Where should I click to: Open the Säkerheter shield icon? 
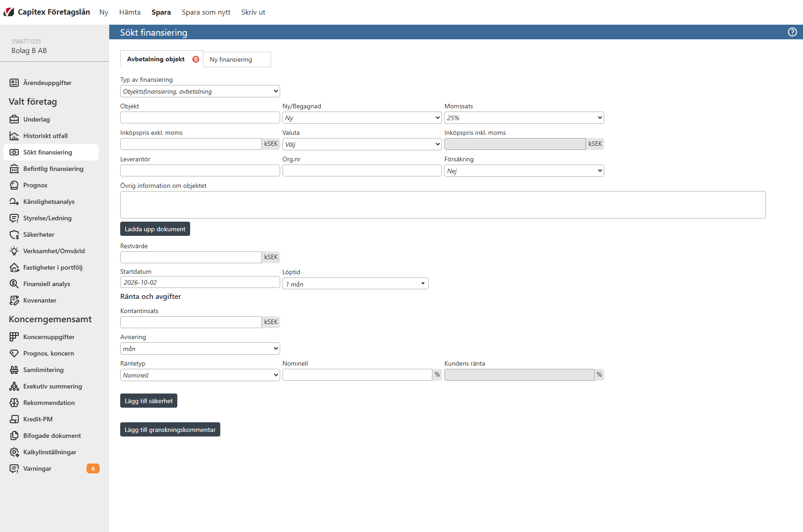click(x=14, y=234)
